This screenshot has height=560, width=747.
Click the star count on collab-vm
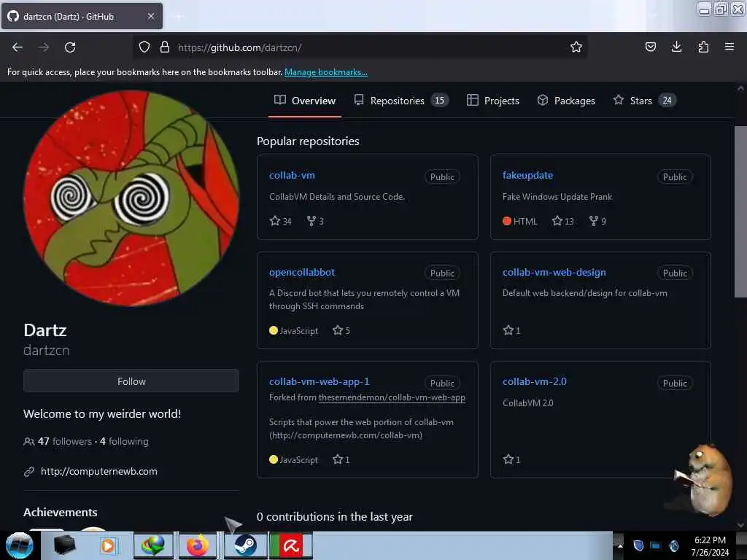pyautogui.click(x=280, y=221)
